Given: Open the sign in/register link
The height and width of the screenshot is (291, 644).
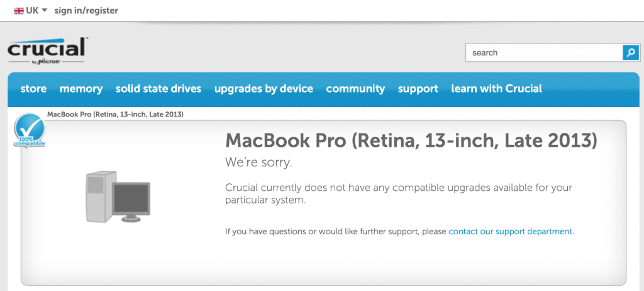Looking at the screenshot, I should tap(86, 11).
